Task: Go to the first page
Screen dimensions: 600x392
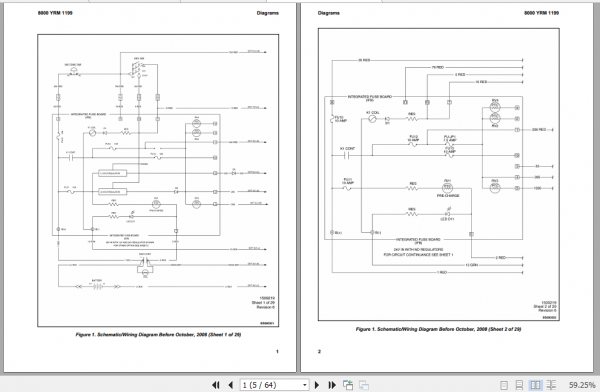Action: (x=216, y=385)
